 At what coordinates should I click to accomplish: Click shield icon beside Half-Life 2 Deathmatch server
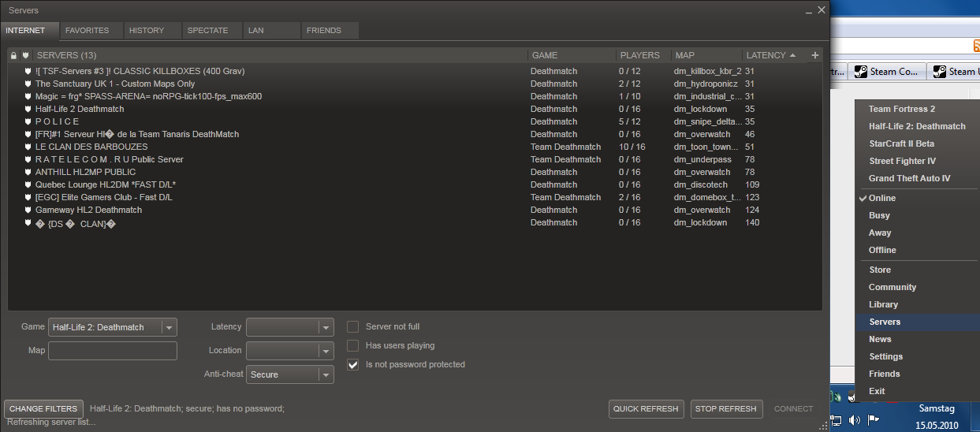pyautogui.click(x=28, y=109)
